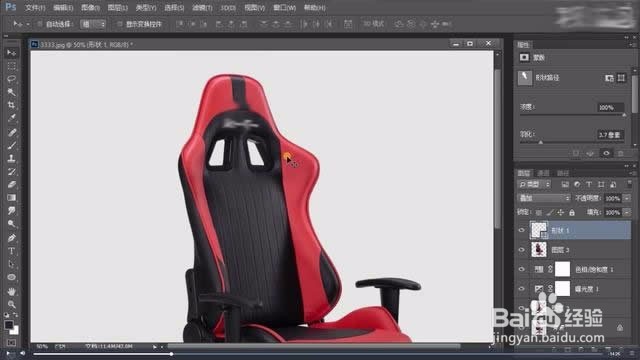The image size is (640, 360).
Task: Click the delete mask trash button
Action: click(620, 153)
